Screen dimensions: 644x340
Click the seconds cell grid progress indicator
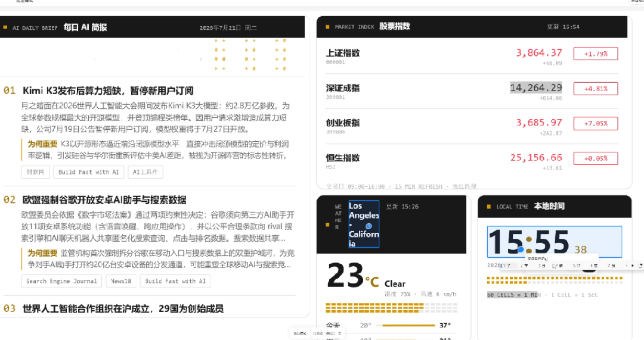(x=555, y=280)
